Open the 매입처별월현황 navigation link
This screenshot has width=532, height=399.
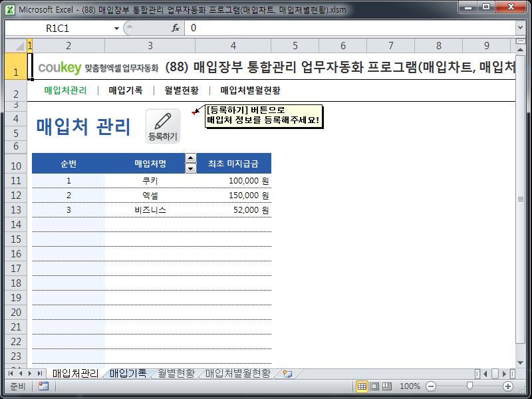251,90
